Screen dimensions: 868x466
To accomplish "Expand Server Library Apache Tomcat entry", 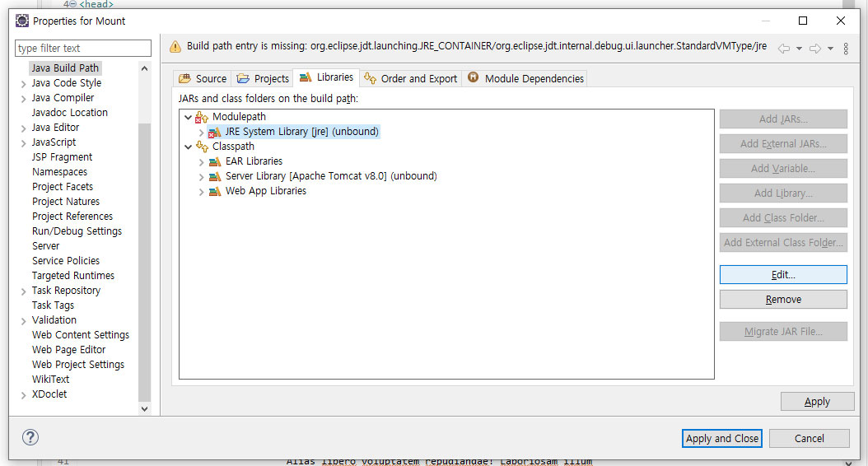I will 201,177.
